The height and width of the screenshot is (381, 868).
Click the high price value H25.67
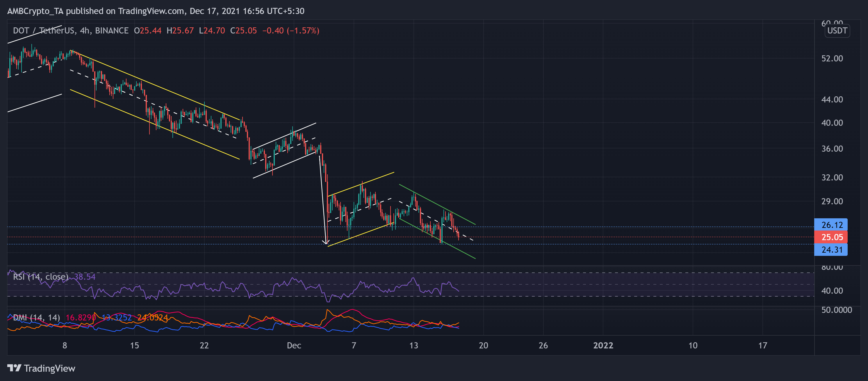[180, 31]
